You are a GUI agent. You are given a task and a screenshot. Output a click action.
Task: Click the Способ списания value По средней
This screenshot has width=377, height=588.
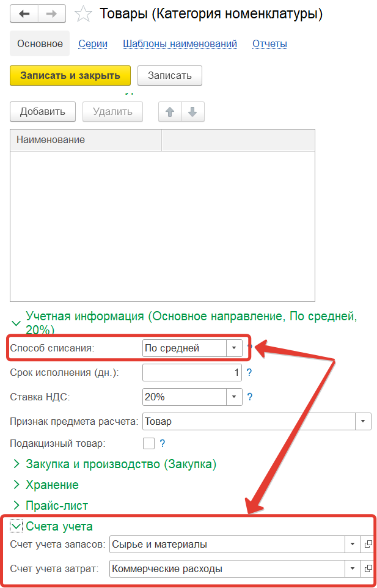click(x=185, y=348)
